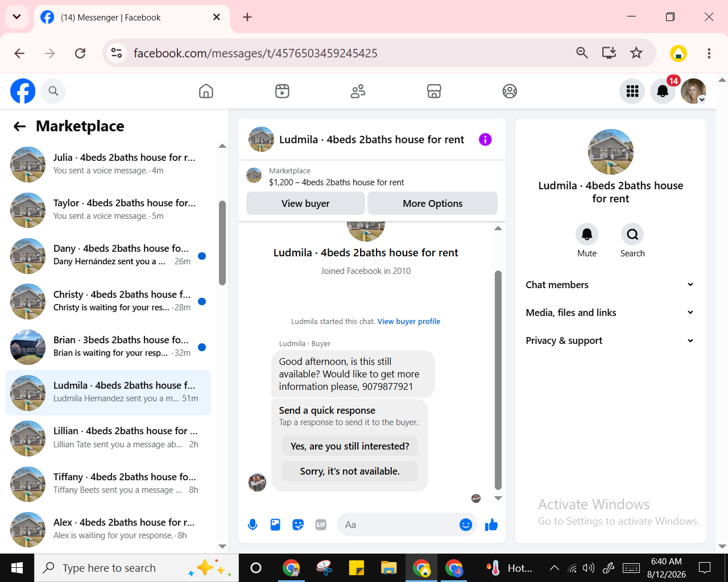Switch to the Messenger Facebook browser tab
This screenshot has height=582, width=728.
(x=132, y=18)
